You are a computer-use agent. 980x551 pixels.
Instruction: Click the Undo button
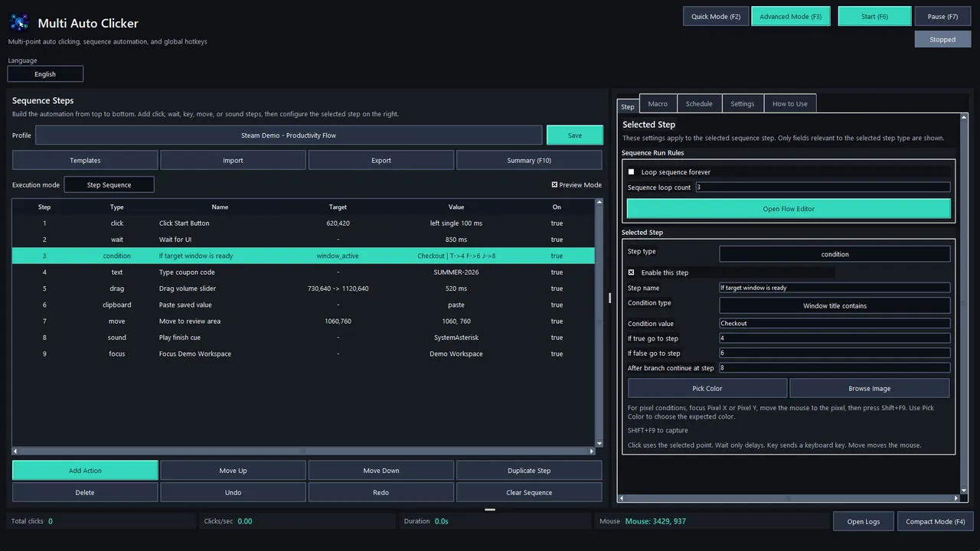pyautogui.click(x=233, y=492)
